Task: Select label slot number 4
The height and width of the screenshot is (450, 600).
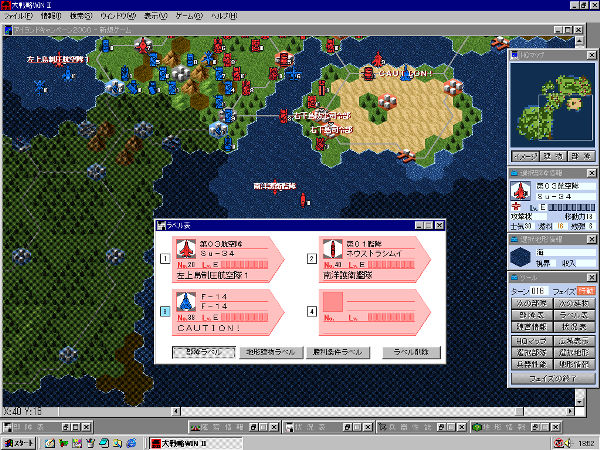Action: point(311,311)
